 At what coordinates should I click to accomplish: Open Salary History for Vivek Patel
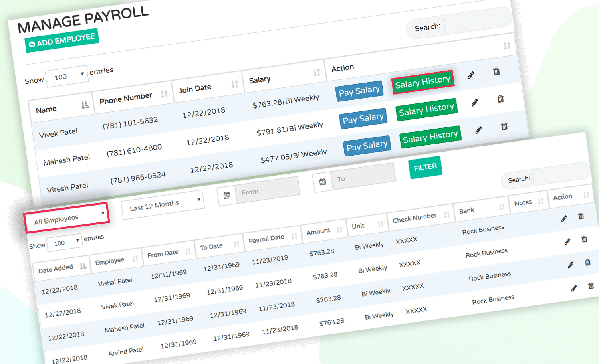coord(422,82)
